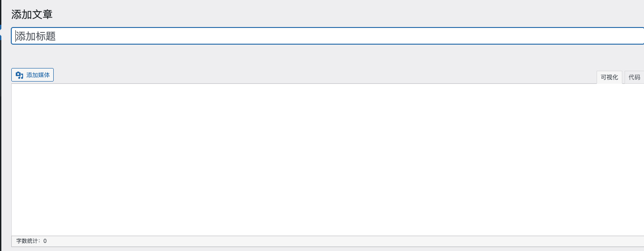Click the 添加文章 page heading
644x251 pixels.
pos(32,14)
